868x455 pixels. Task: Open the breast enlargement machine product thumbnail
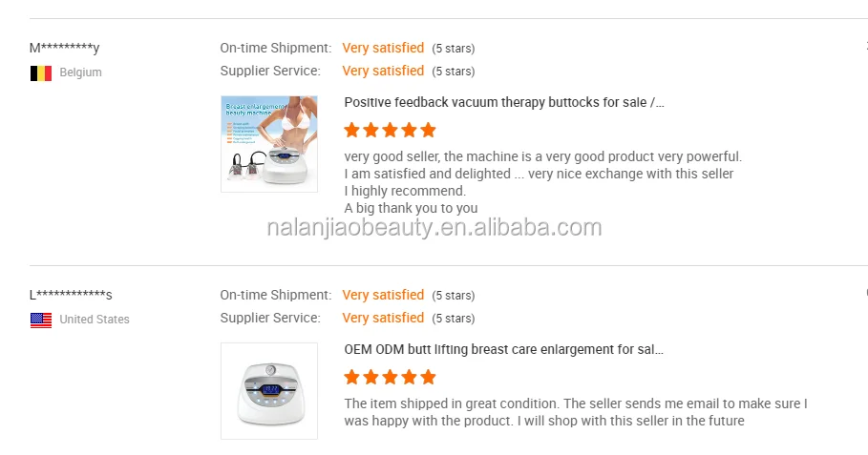[x=268, y=143]
